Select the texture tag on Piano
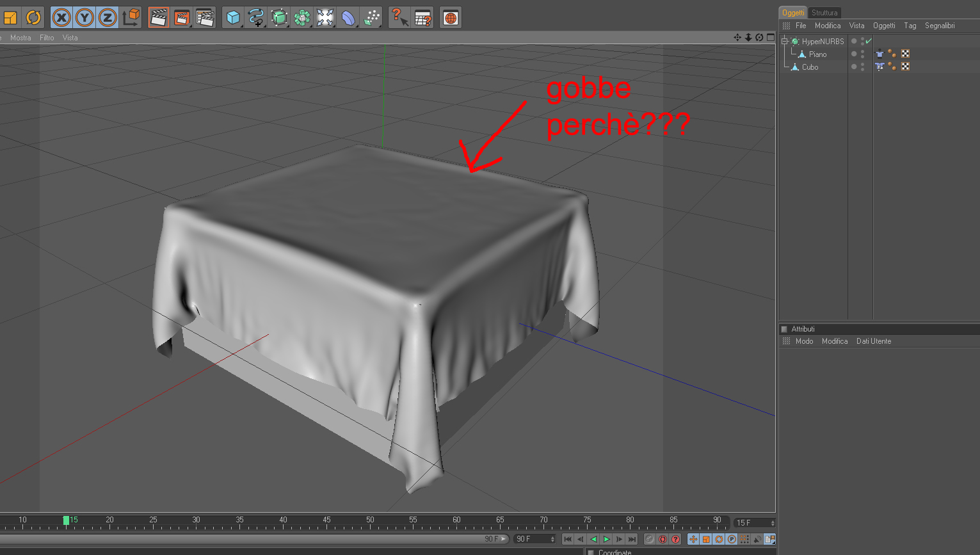This screenshot has height=555, width=980. (905, 54)
